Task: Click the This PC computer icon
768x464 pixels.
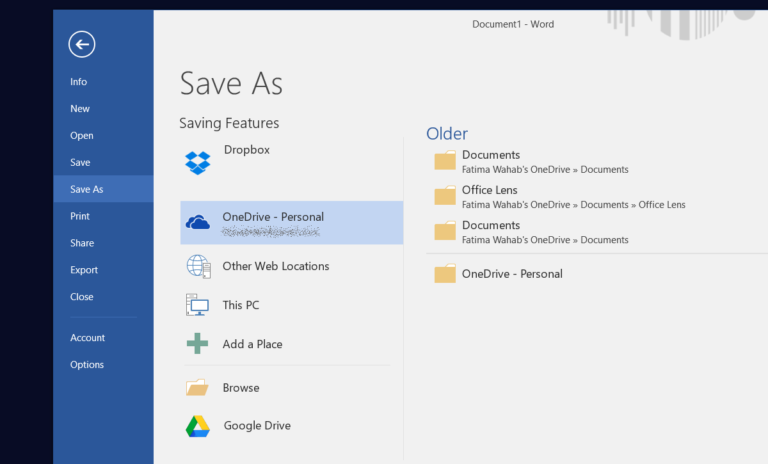Action: point(197,305)
